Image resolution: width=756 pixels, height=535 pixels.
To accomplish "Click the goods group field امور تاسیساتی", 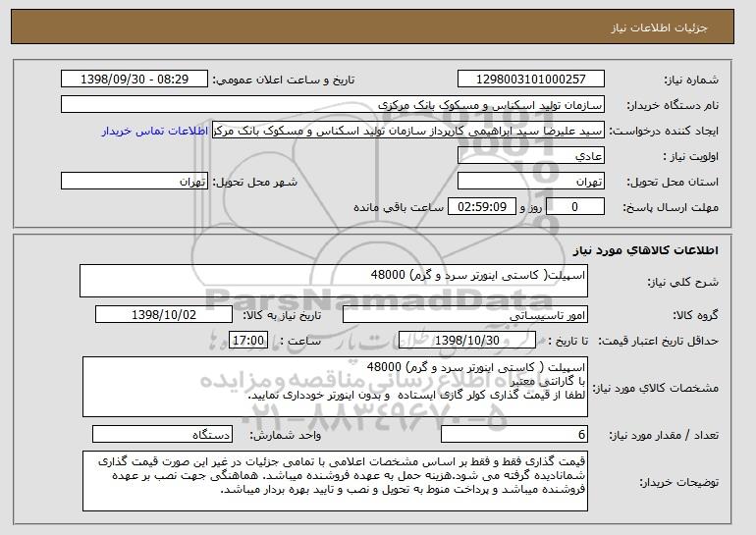I will coord(465,315).
